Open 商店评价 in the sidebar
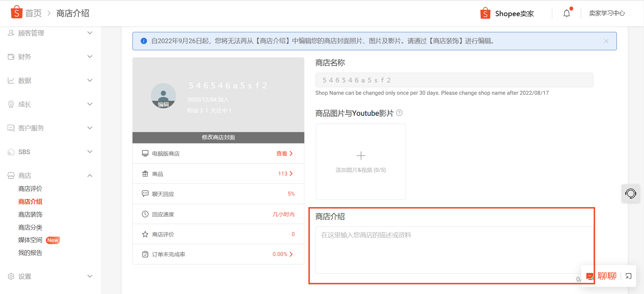Image resolution: width=644 pixels, height=294 pixels. (x=30, y=189)
